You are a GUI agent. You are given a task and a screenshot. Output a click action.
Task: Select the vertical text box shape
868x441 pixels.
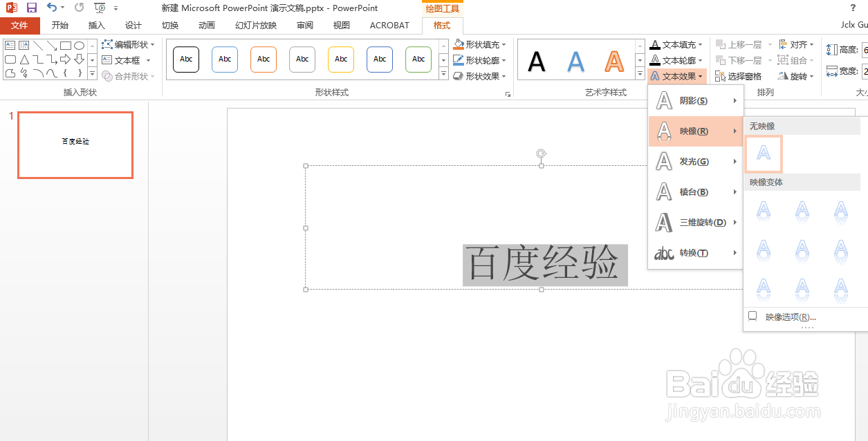click(x=24, y=46)
